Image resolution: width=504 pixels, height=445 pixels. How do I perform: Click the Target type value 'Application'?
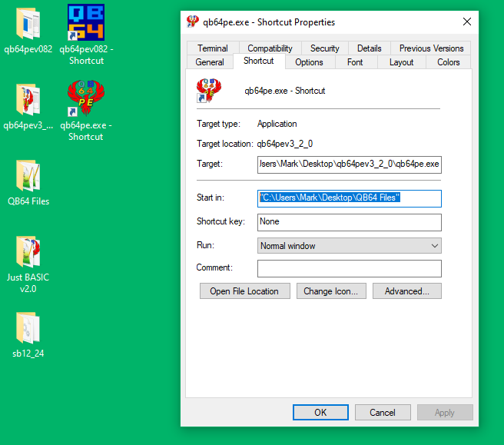click(x=277, y=124)
